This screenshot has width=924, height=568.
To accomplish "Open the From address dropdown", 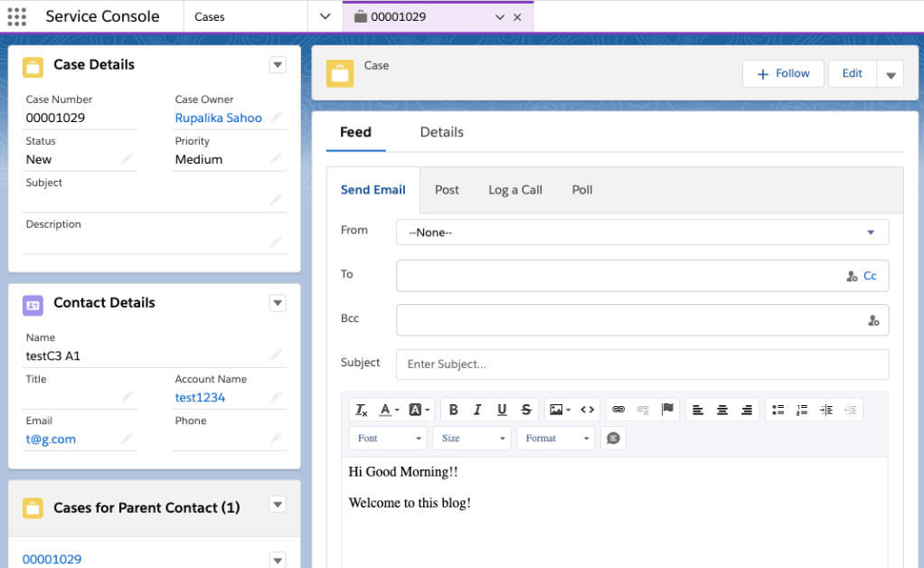I will (642, 232).
